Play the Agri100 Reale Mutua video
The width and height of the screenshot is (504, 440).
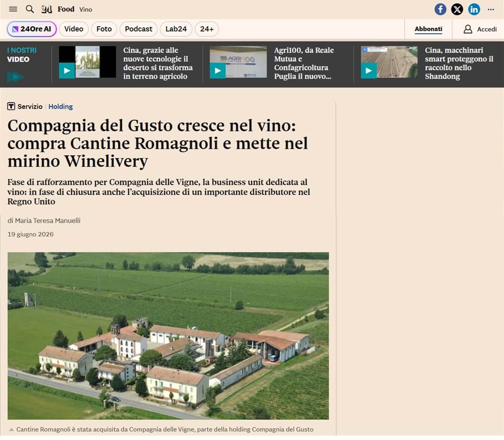pos(218,71)
